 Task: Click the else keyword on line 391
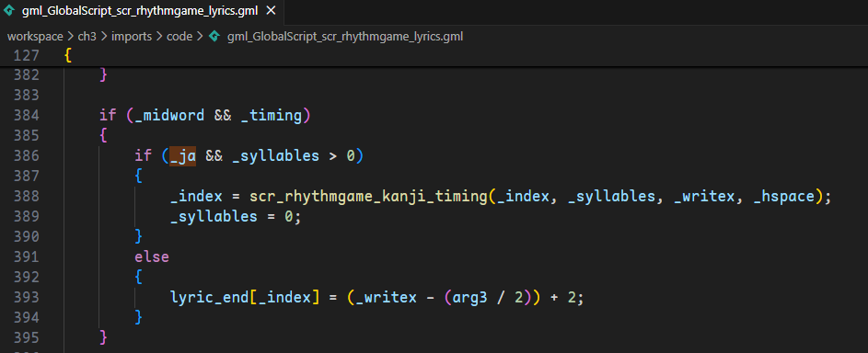[x=152, y=256]
